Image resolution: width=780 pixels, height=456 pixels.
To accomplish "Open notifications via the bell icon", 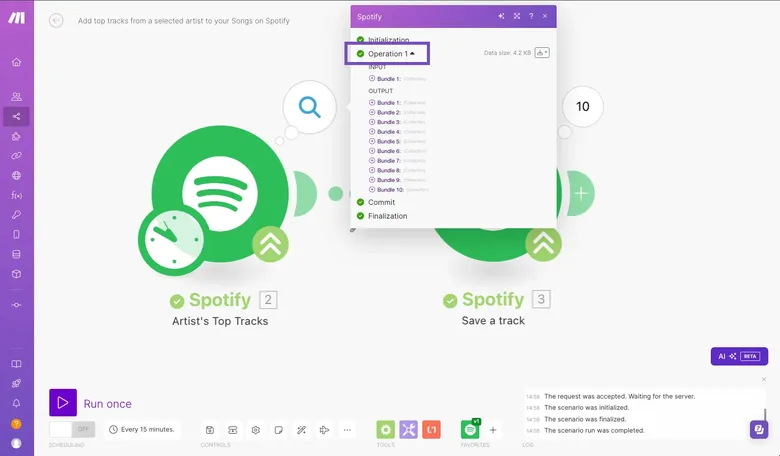I will (16, 403).
